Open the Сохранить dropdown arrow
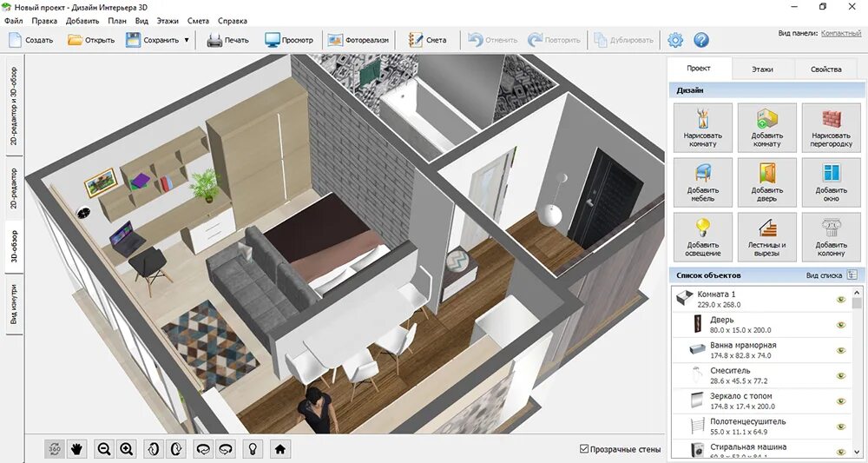 tap(187, 40)
